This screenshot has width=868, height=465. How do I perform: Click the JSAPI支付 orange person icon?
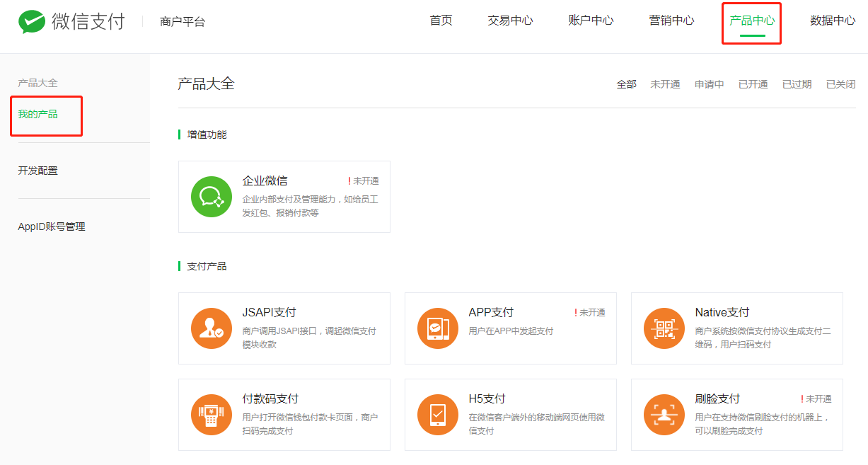pyautogui.click(x=212, y=328)
